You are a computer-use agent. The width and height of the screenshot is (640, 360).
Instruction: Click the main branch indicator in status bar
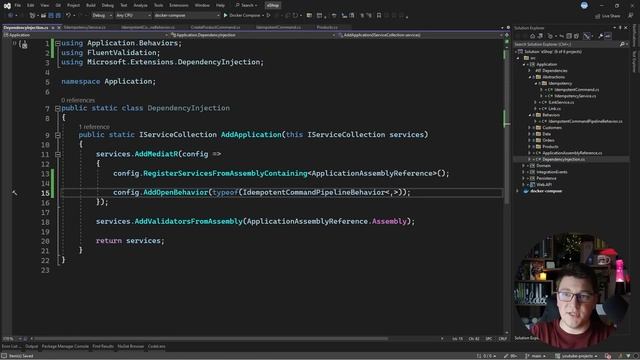click(x=535, y=356)
